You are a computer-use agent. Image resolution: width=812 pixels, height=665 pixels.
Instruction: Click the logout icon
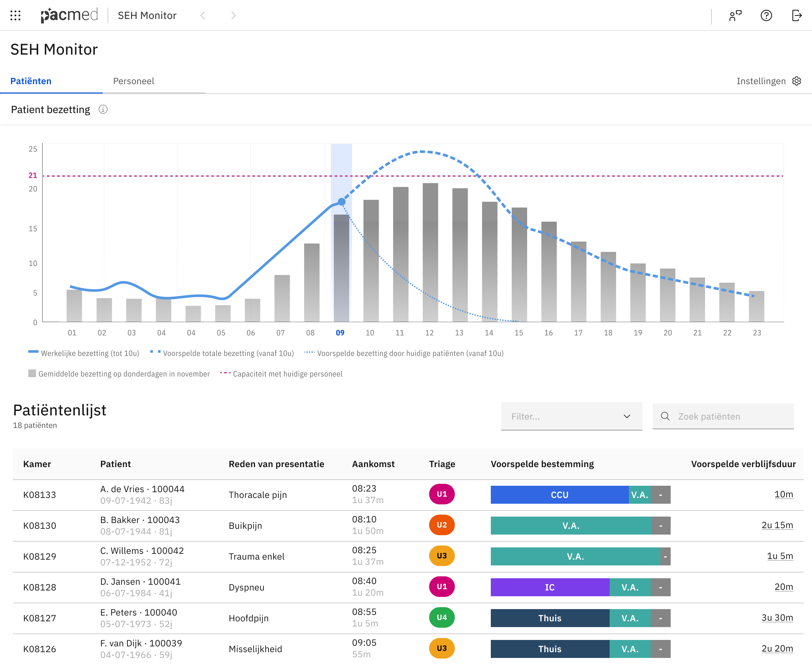[797, 15]
